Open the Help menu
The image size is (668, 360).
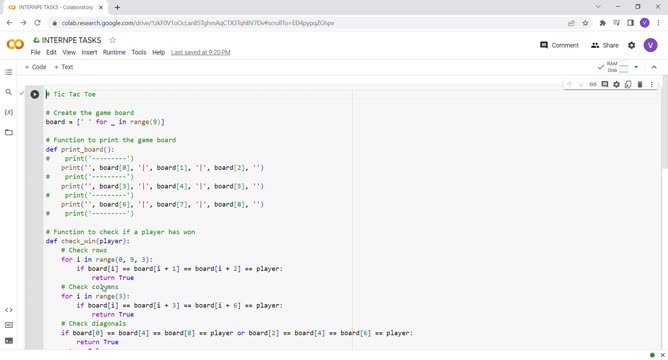(158, 52)
